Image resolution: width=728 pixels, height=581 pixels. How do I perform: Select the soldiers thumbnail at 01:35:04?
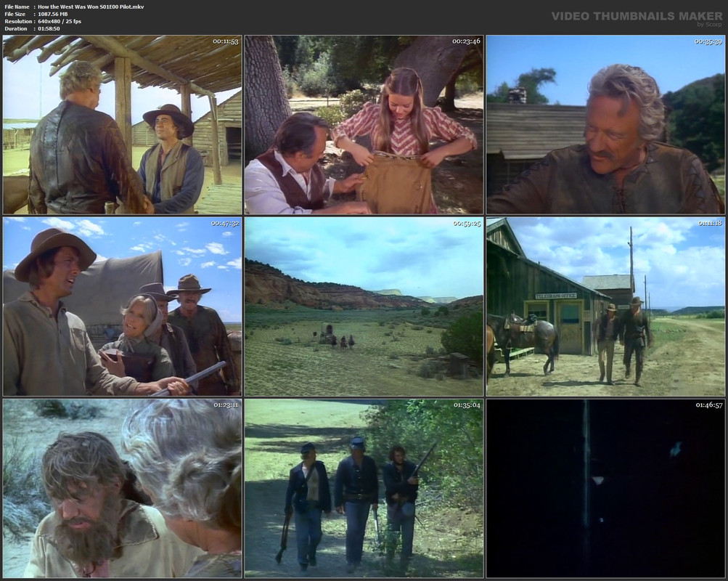click(364, 489)
